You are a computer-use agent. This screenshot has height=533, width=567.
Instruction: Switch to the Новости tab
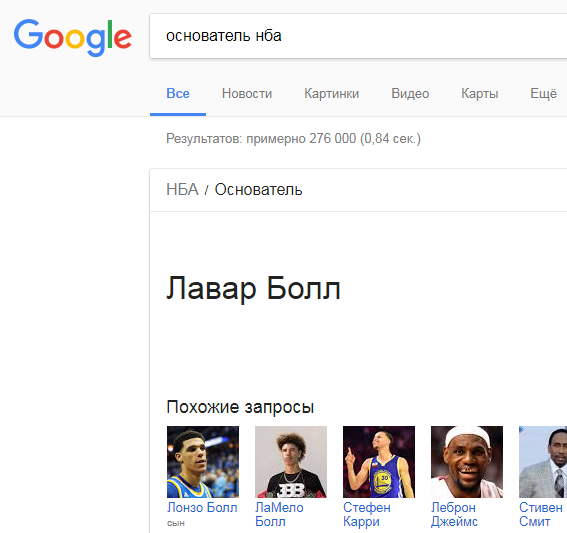(x=247, y=93)
